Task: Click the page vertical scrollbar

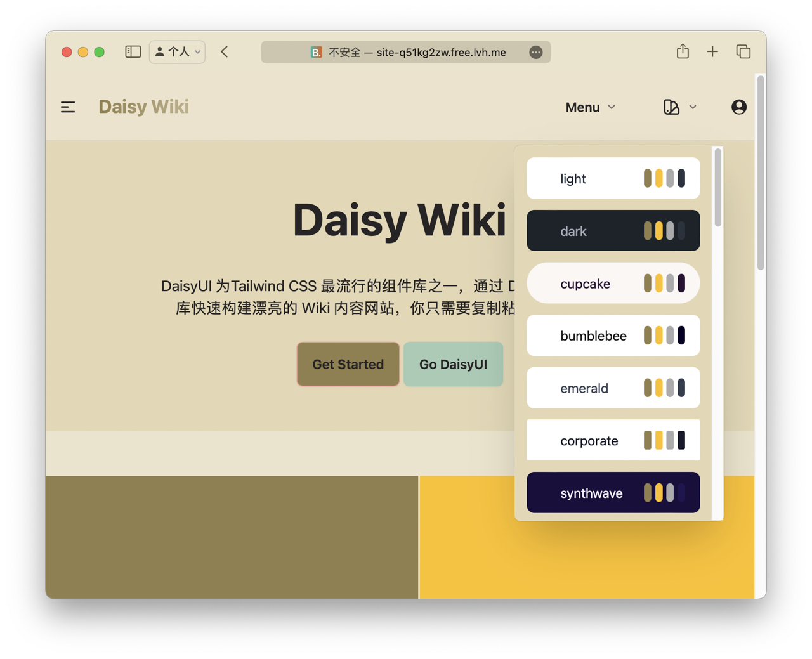Action: click(760, 173)
